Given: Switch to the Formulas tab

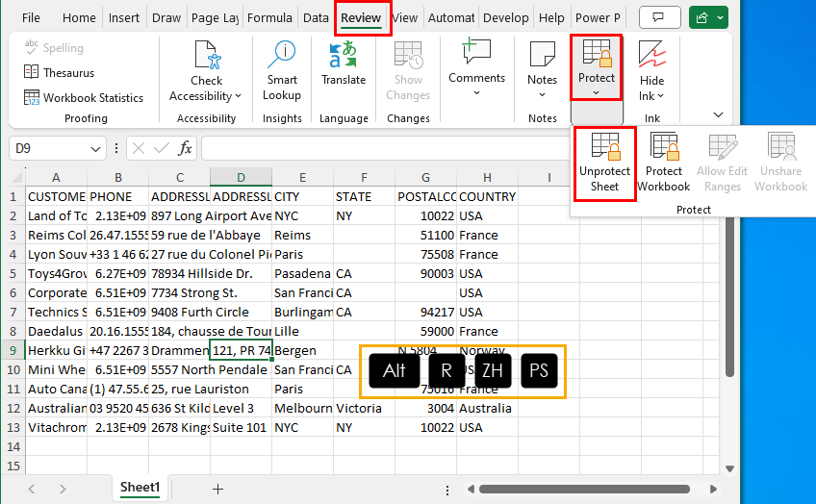Looking at the screenshot, I should (x=269, y=17).
